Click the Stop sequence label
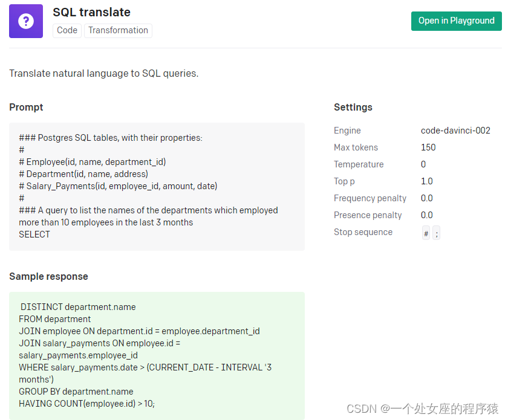The height and width of the screenshot is (420, 508). pyautogui.click(x=363, y=232)
